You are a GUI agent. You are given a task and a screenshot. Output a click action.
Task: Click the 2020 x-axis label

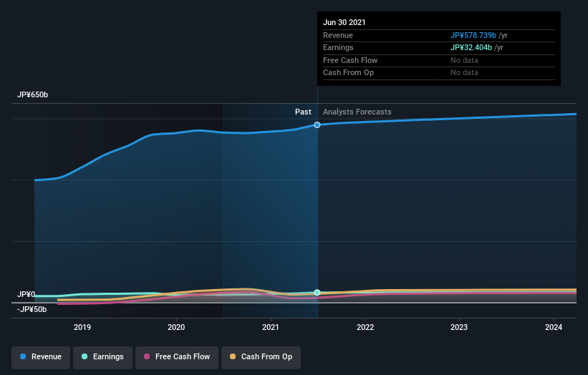(176, 327)
